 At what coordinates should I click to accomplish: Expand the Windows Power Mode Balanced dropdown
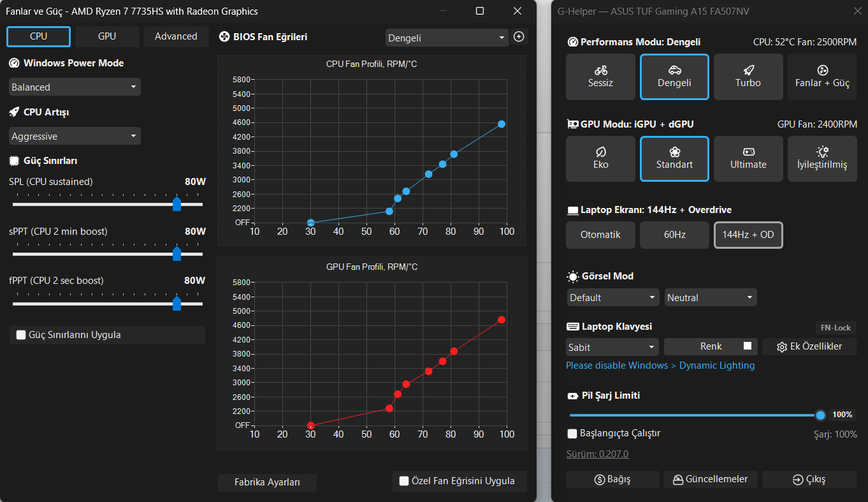(x=75, y=87)
